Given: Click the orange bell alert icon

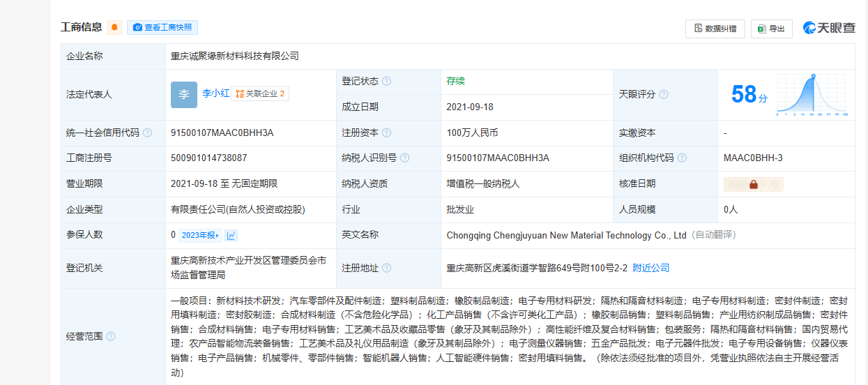Looking at the screenshot, I should tap(115, 27).
